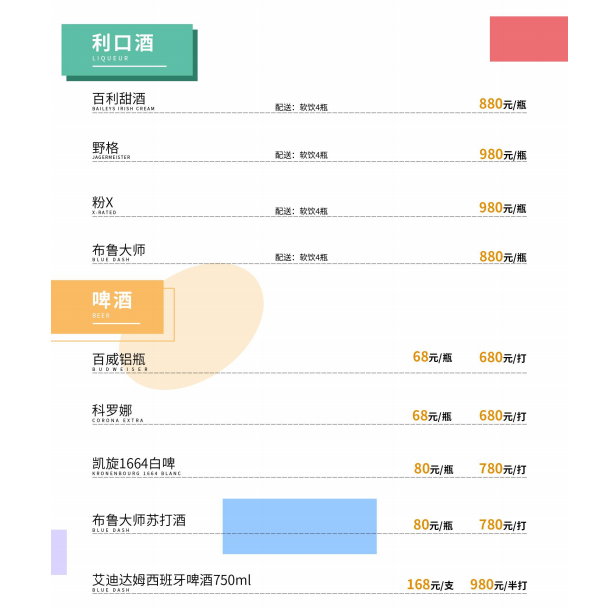Viewport: 599px width, 608px height.
Task: Select the 百威铝瓶 Budweiser item
Action: click(120, 362)
